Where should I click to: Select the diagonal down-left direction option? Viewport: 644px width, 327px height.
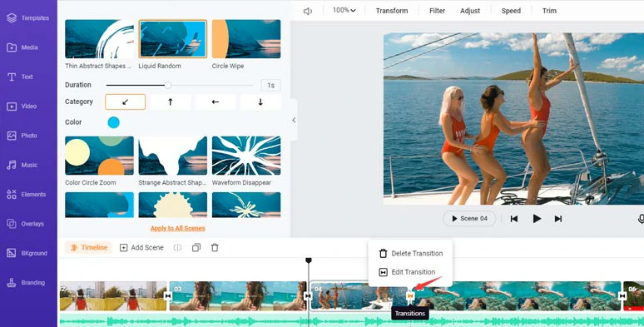point(126,102)
